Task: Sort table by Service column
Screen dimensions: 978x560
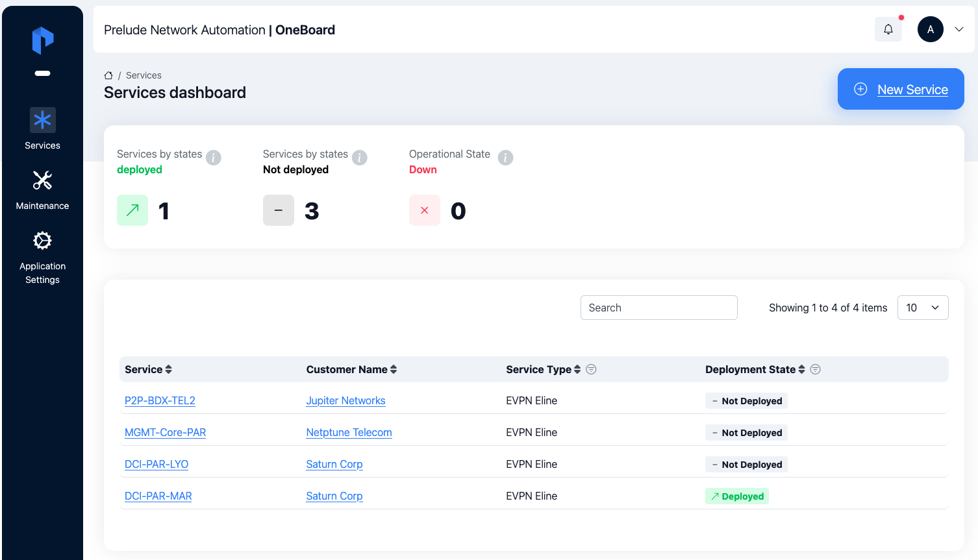Action: click(x=168, y=369)
